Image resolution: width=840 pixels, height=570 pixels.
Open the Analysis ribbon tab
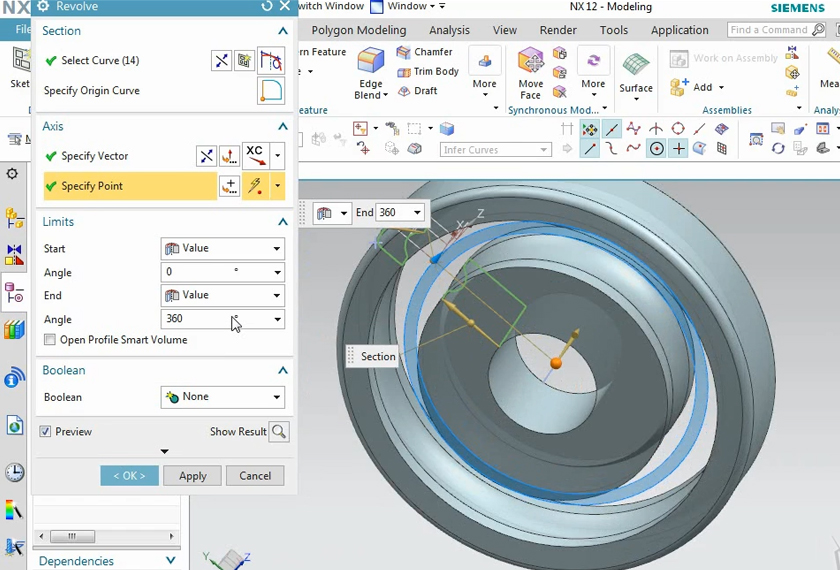pos(449,30)
